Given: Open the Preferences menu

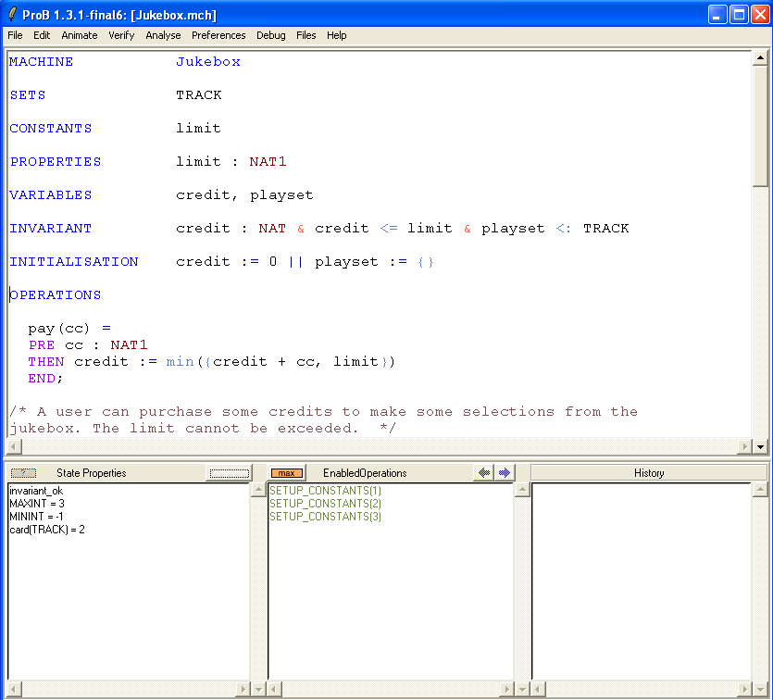Looking at the screenshot, I should pyautogui.click(x=218, y=35).
